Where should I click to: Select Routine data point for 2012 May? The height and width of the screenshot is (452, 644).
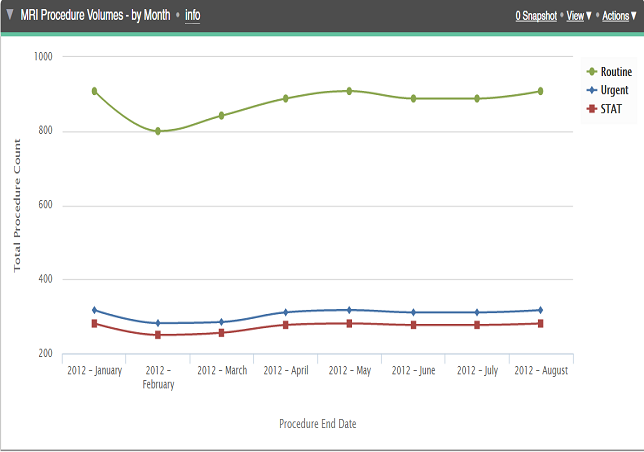(349, 91)
